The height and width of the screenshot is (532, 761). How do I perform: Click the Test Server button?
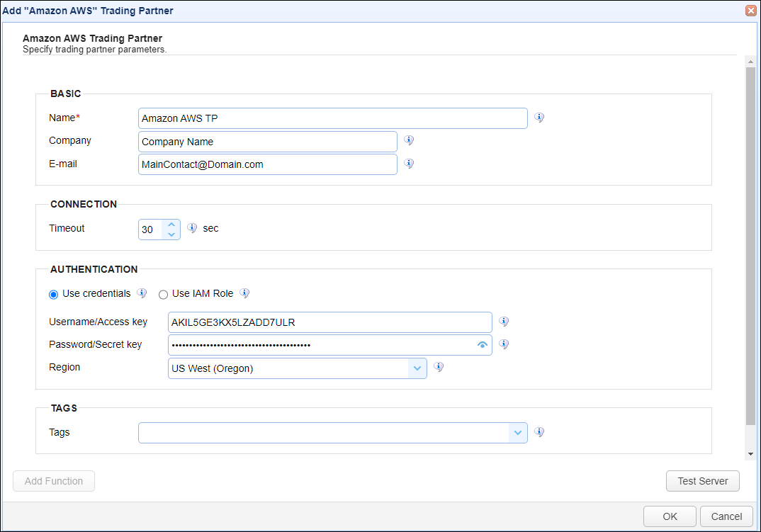pos(703,481)
